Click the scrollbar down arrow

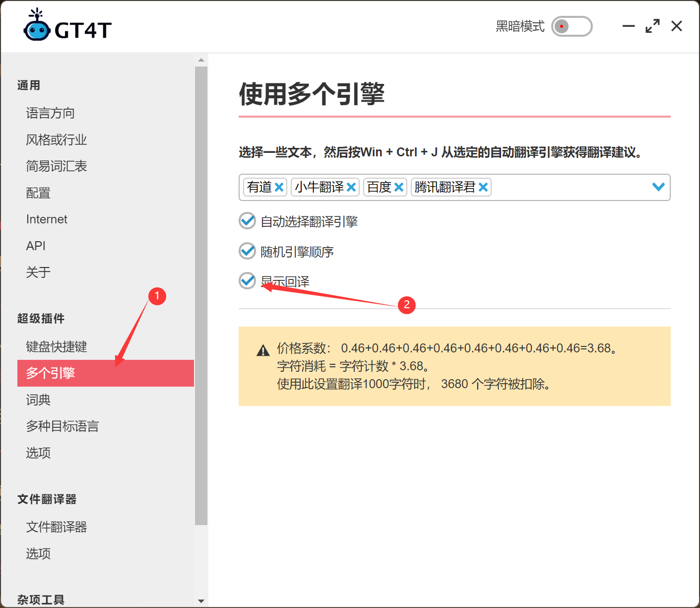[201, 601]
